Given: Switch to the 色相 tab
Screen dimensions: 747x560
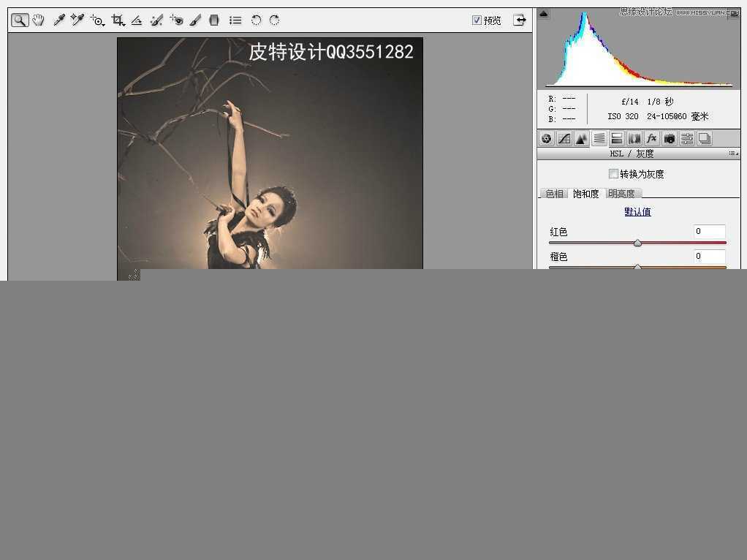Looking at the screenshot, I should click(554, 194).
